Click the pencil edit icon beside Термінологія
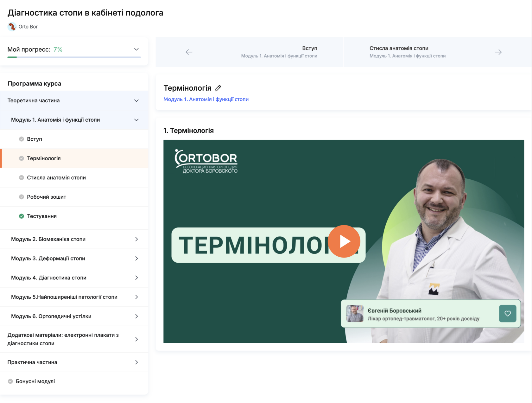 pos(218,88)
